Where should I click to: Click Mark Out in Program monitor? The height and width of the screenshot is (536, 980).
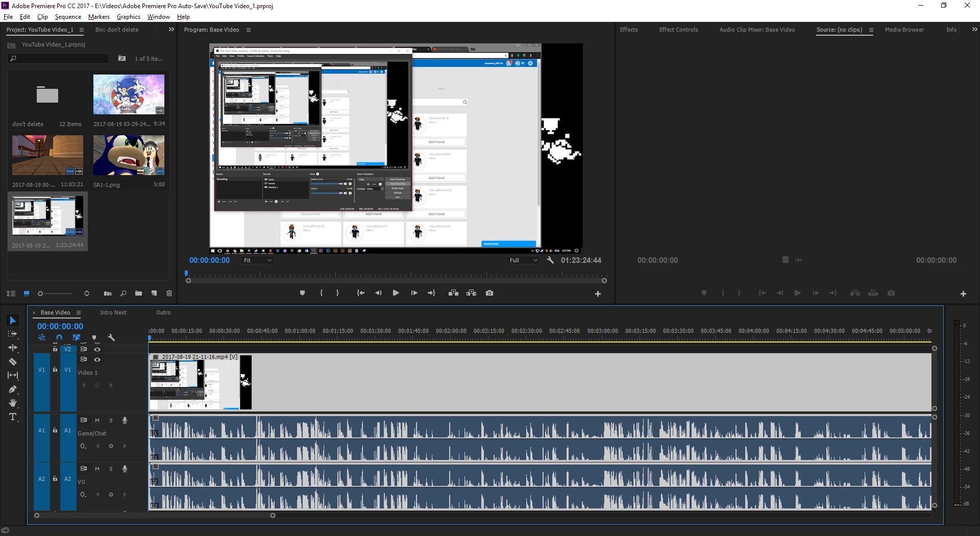pyautogui.click(x=337, y=293)
